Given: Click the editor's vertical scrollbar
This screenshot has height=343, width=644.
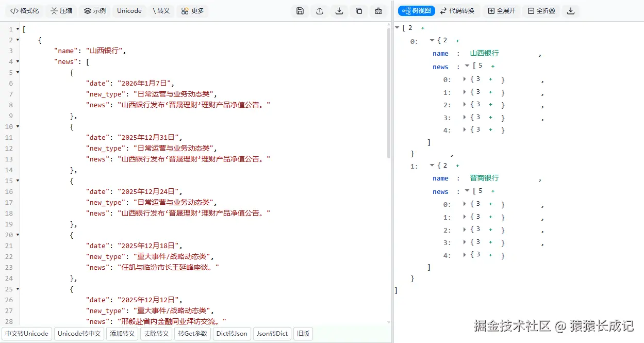Looking at the screenshot, I should pos(389,93).
